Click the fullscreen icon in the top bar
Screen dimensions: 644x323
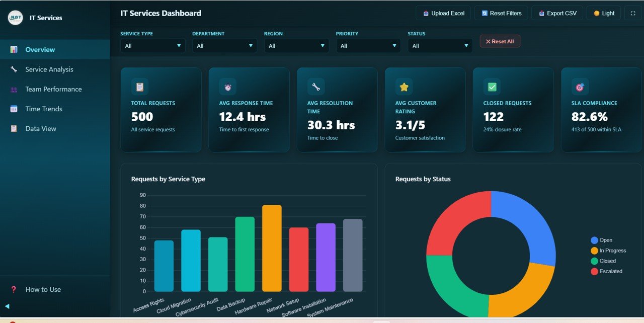click(632, 13)
